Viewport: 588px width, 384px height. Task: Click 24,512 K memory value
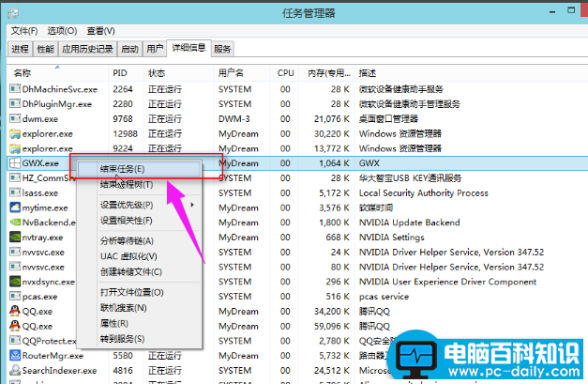331,370
